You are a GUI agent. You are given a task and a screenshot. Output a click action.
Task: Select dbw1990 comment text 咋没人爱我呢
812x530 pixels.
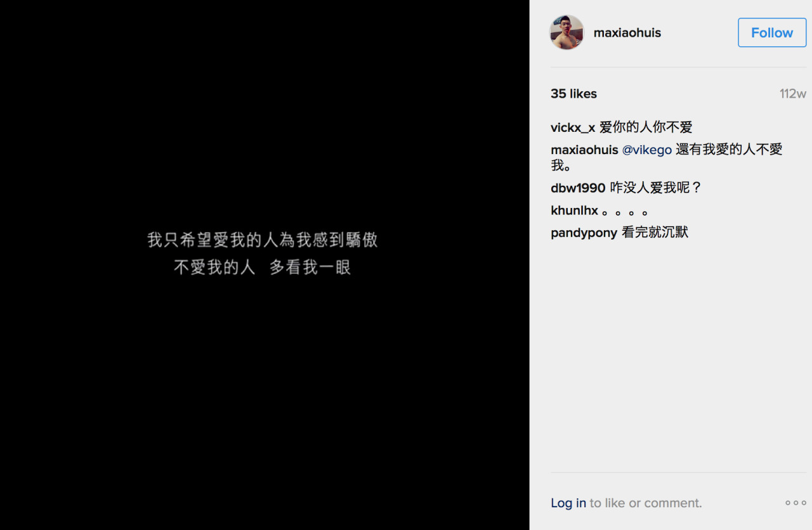click(x=656, y=188)
